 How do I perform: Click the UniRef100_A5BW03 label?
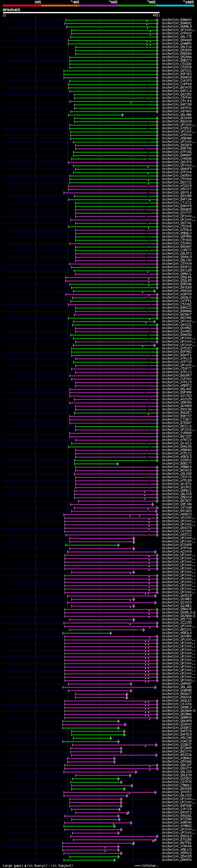click(x=177, y=467)
